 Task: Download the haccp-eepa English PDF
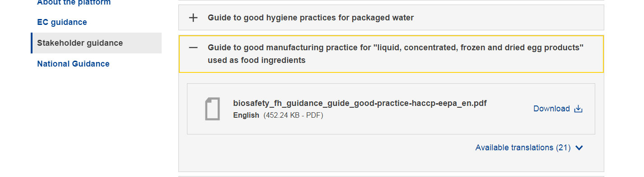(558, 109)
